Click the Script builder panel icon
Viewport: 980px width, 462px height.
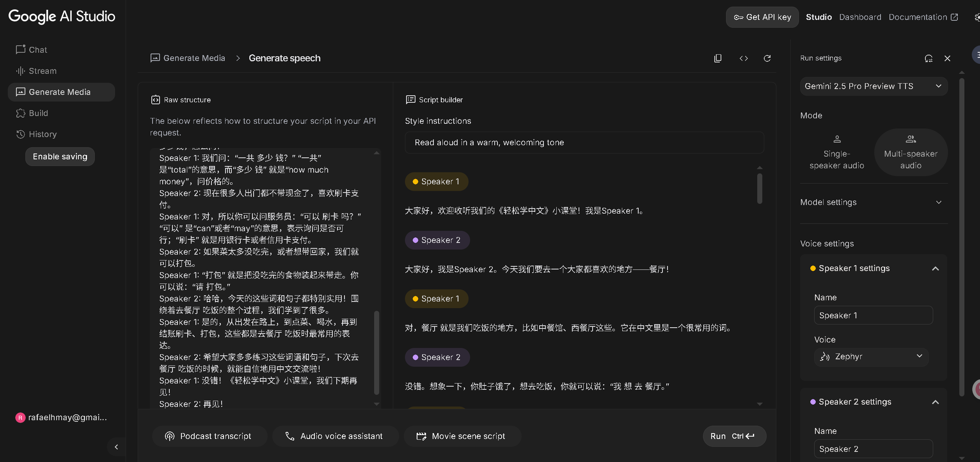(410, 100)
